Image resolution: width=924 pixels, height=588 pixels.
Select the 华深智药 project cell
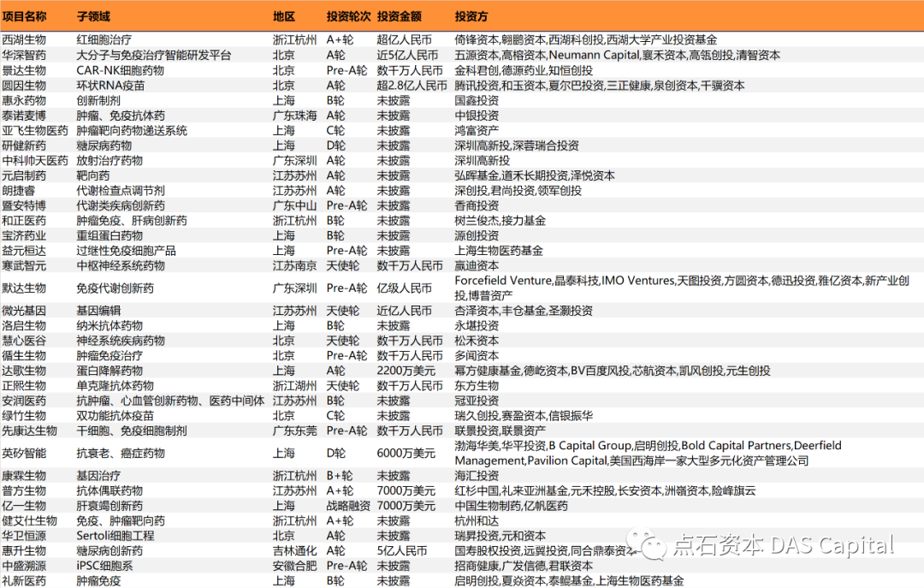point(24,56)
